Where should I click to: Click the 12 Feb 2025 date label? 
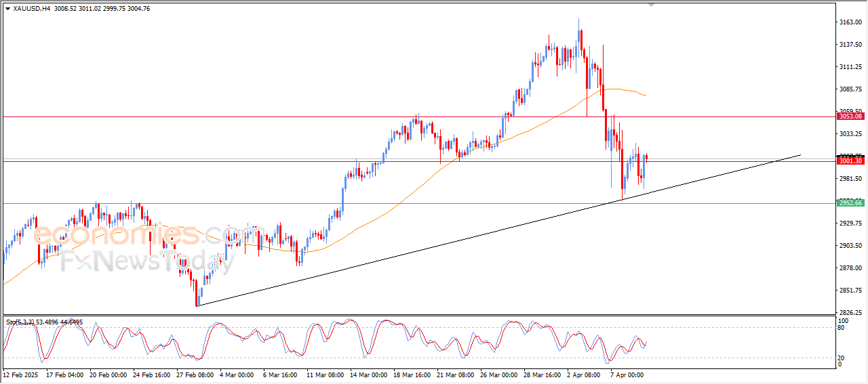pyautogui.click(x=22, y=374)
